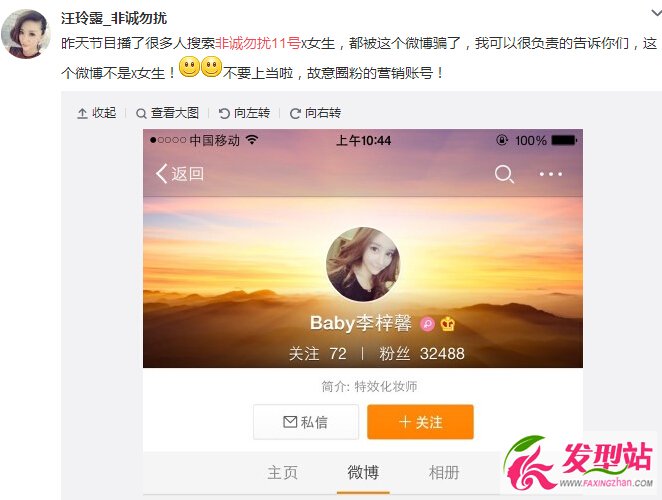Click the 私信 private message button
The image size is (662, 500).
pyautogui.click(x=306, y=422)
